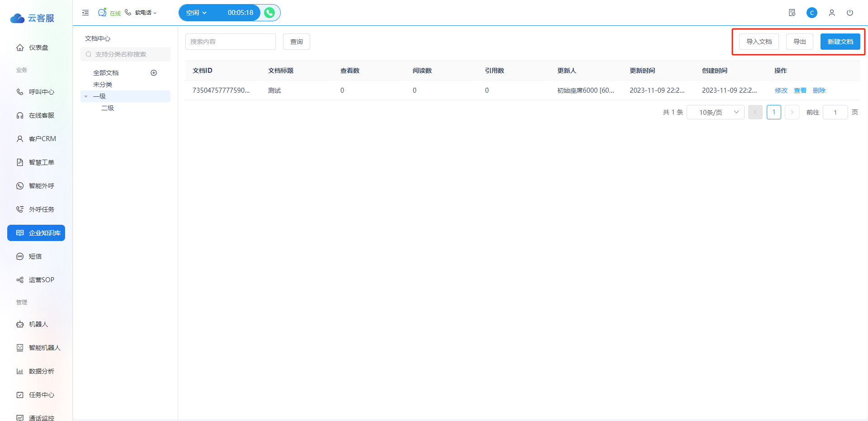Click the green phone call button
868x421 pixels.
[x=269, y=13]
